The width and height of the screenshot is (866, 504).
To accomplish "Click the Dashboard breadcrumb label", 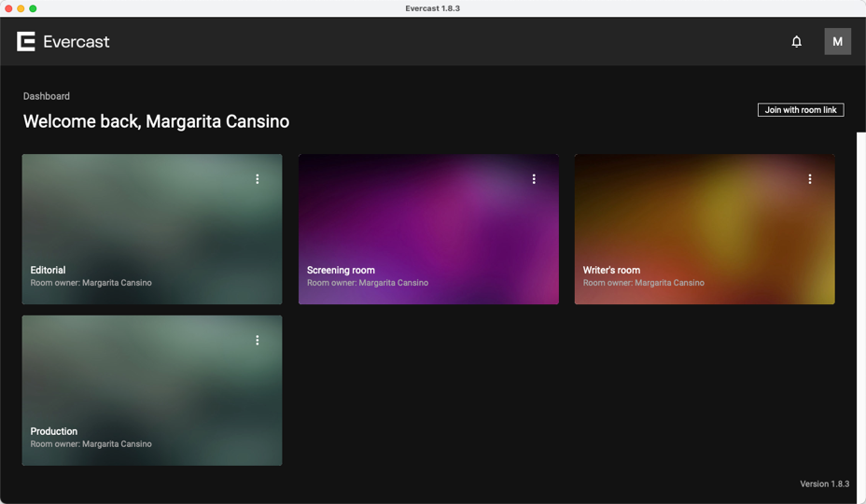I will tap(47, 96).
